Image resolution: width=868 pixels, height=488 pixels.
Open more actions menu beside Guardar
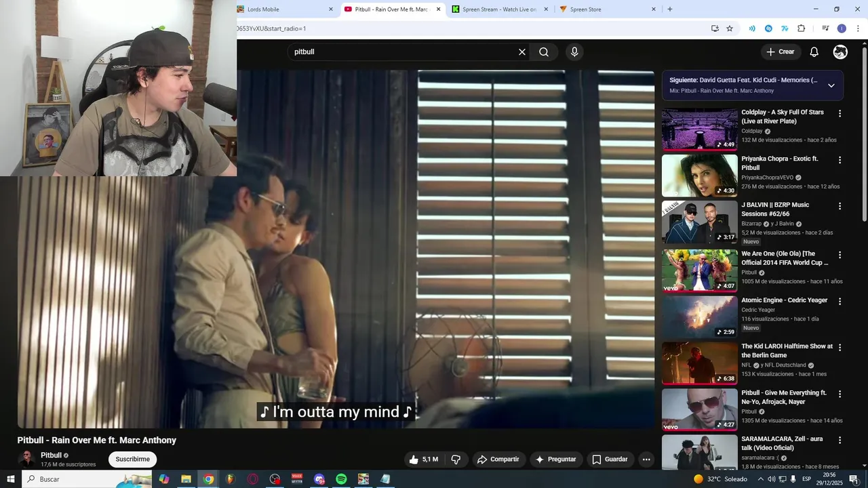[646, 460]
